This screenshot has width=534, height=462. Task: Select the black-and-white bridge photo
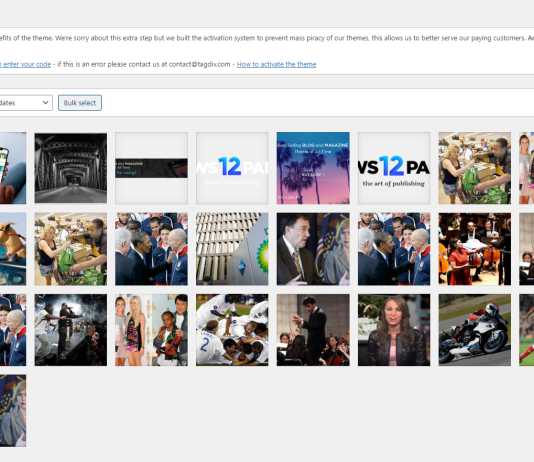pyautogui.click(x=70, y=168)
